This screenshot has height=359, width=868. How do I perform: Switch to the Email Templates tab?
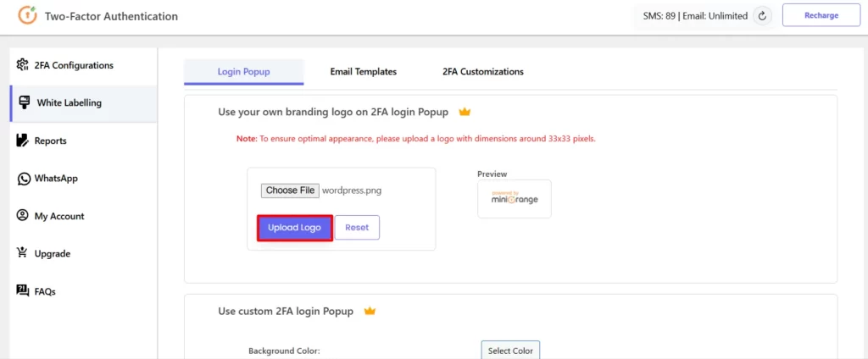point(363,71)
